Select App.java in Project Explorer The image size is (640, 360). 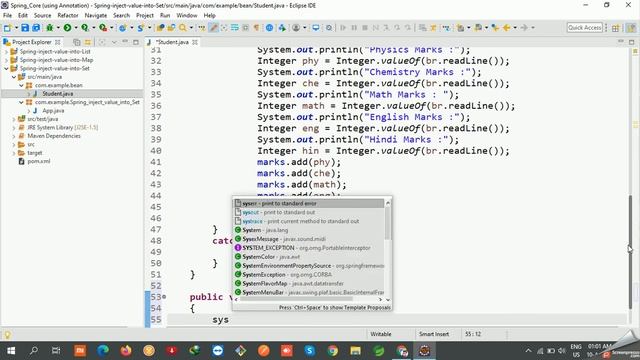click(53, 111)
